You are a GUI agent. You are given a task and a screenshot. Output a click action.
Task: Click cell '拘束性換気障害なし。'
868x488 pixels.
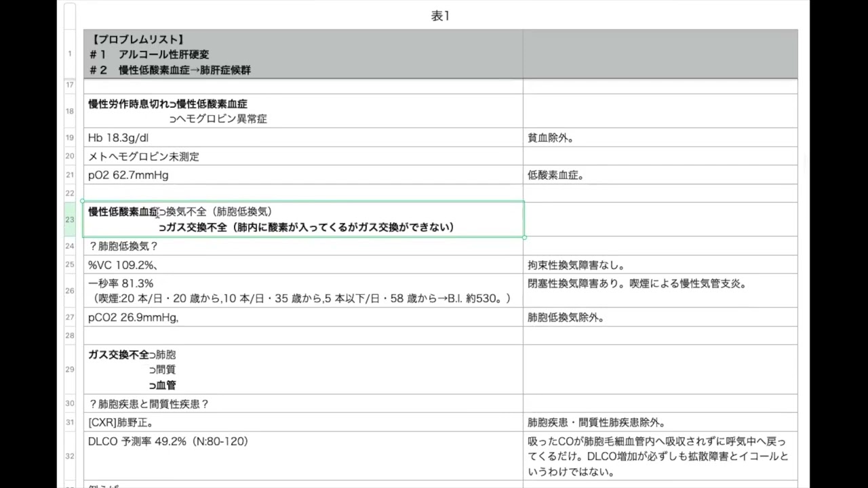(660, 265)
